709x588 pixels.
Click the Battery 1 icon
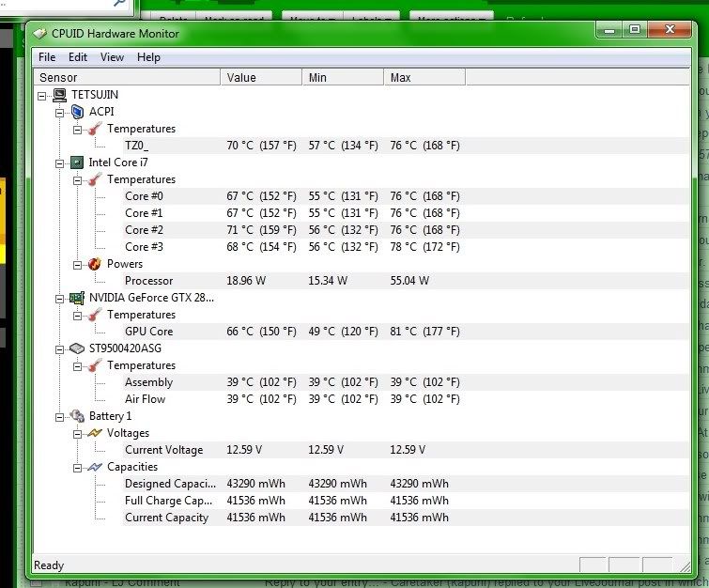[x=77, y=416]
